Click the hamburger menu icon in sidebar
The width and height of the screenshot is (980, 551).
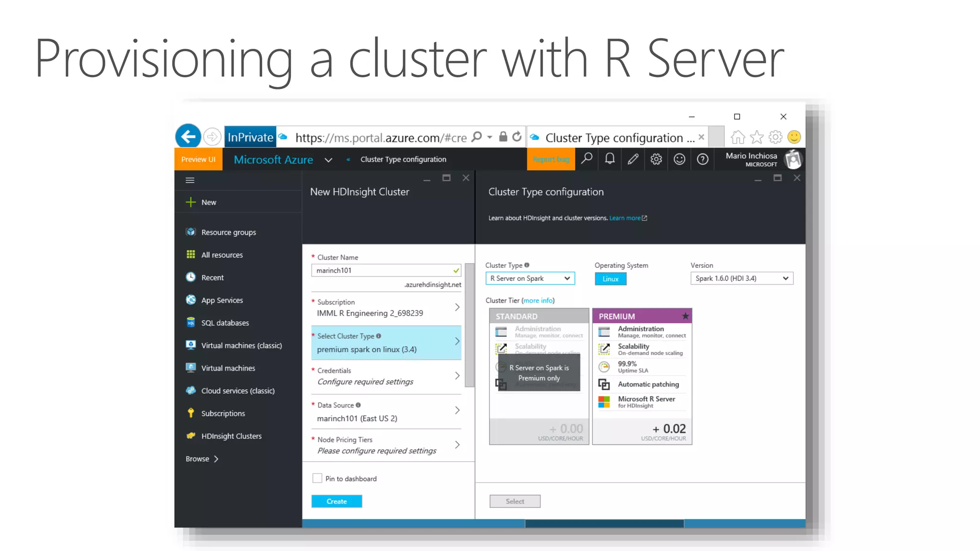click(x=190, y=180)
